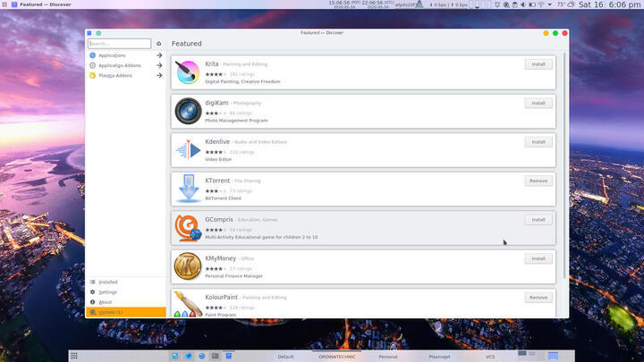Click the Featured page heading

(186, 44)
